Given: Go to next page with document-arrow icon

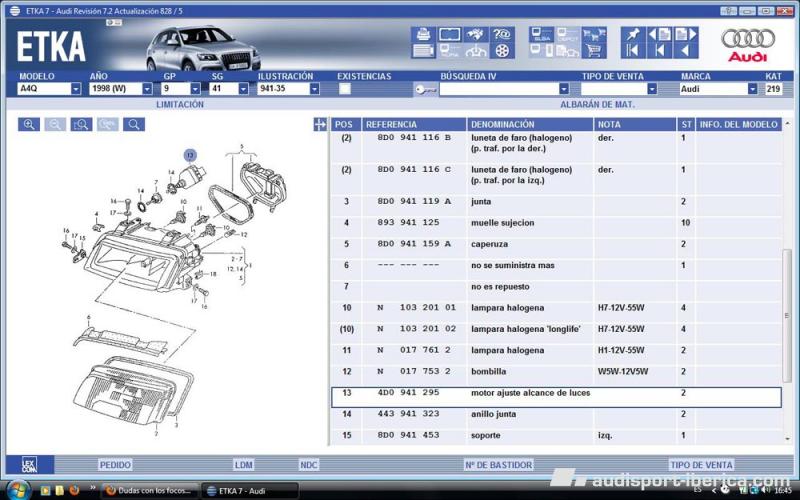Looking at the screenshot, I should (x=686, y=35).
